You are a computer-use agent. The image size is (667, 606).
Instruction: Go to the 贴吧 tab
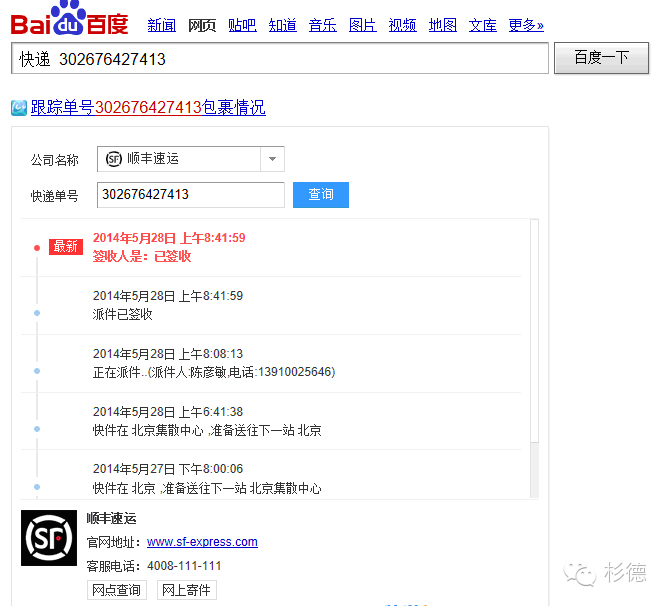242,25
